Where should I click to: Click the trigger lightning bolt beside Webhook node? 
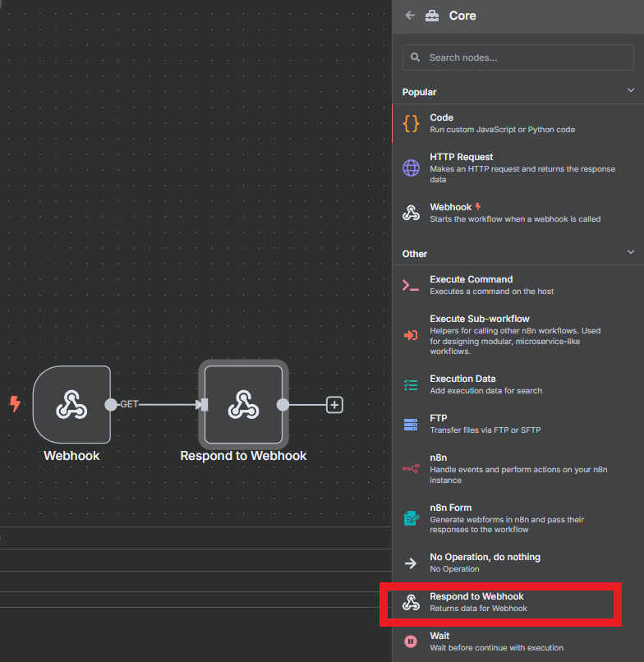pos(15,403)
